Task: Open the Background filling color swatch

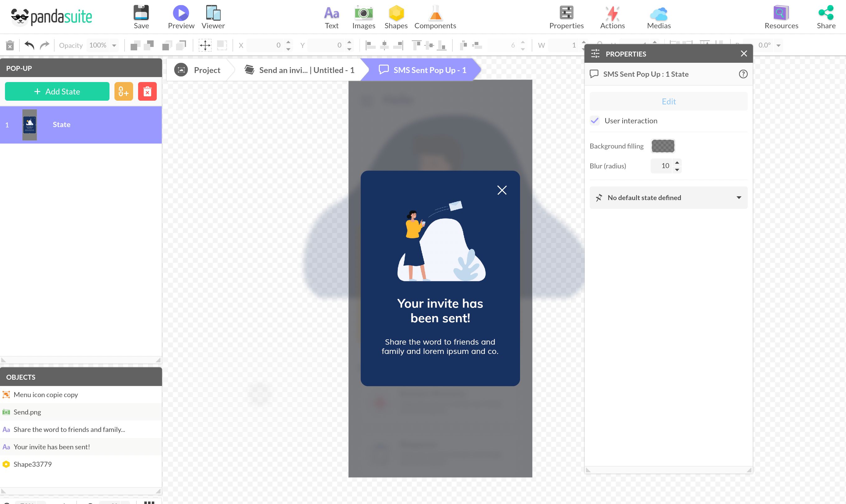Action: [663, 146]
